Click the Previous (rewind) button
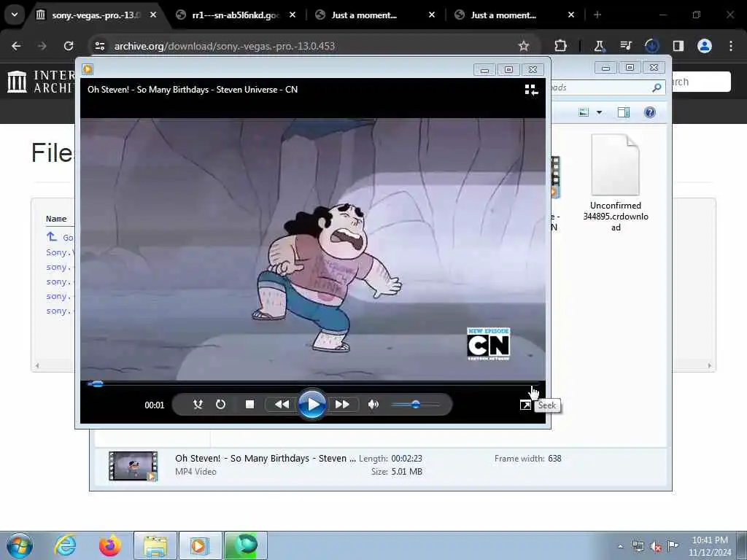The image size is (747, 560). tap(282, 405)
